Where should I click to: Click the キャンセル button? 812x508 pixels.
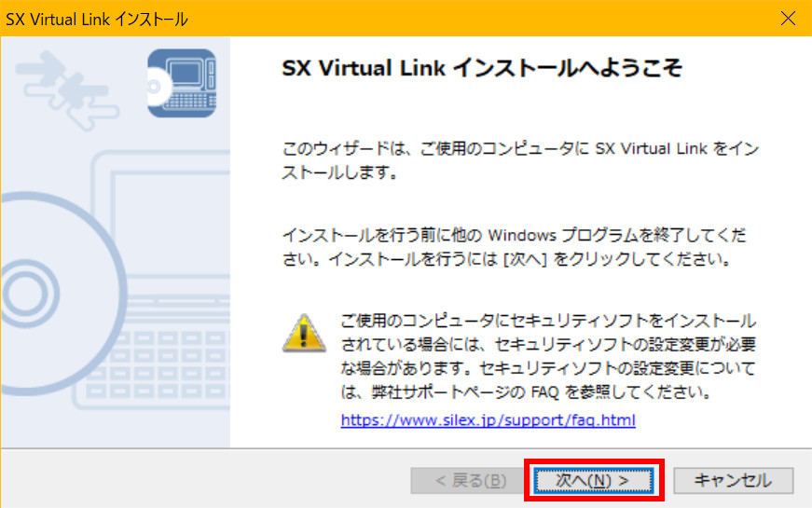[733, 481]
